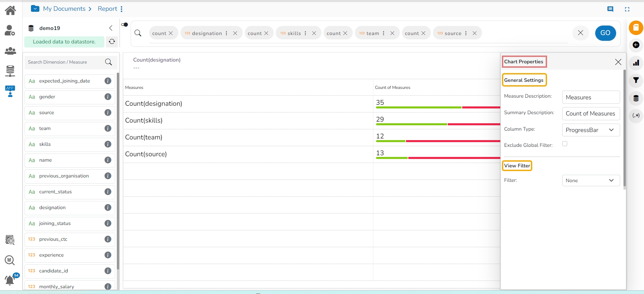Screen dimensions: 644x294
Task: Remove the first count chip
Action: tap(171, 33)
